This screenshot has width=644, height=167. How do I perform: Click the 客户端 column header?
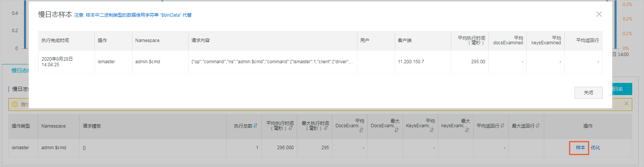click(x=405, y=41)
